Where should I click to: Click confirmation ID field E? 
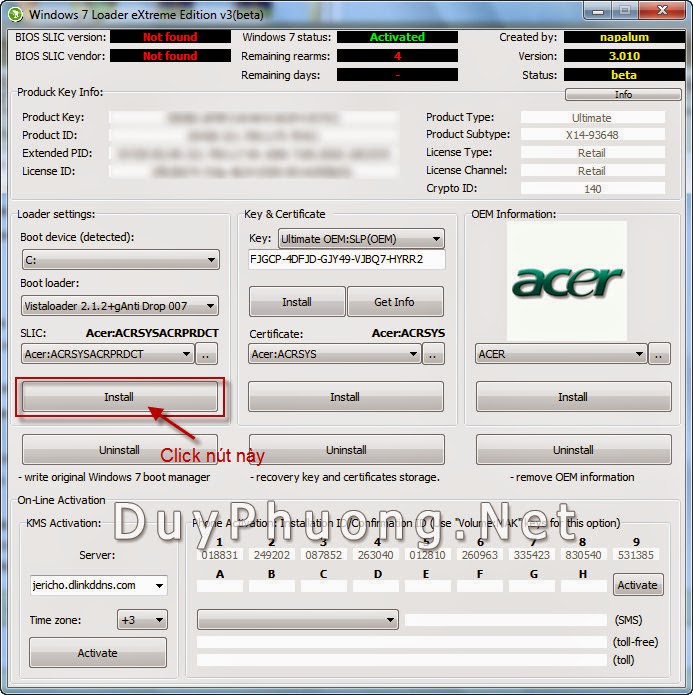pos(428,587)
